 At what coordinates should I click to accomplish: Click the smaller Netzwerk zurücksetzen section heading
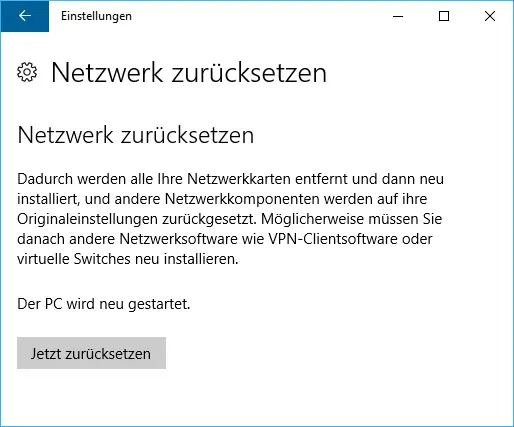click(x=136, y=135)
